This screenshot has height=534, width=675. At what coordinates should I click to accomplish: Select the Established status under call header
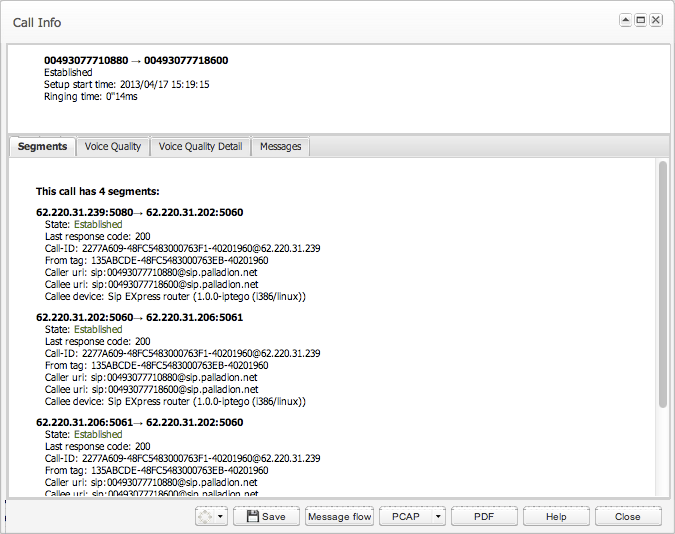(x=68, y=72)
